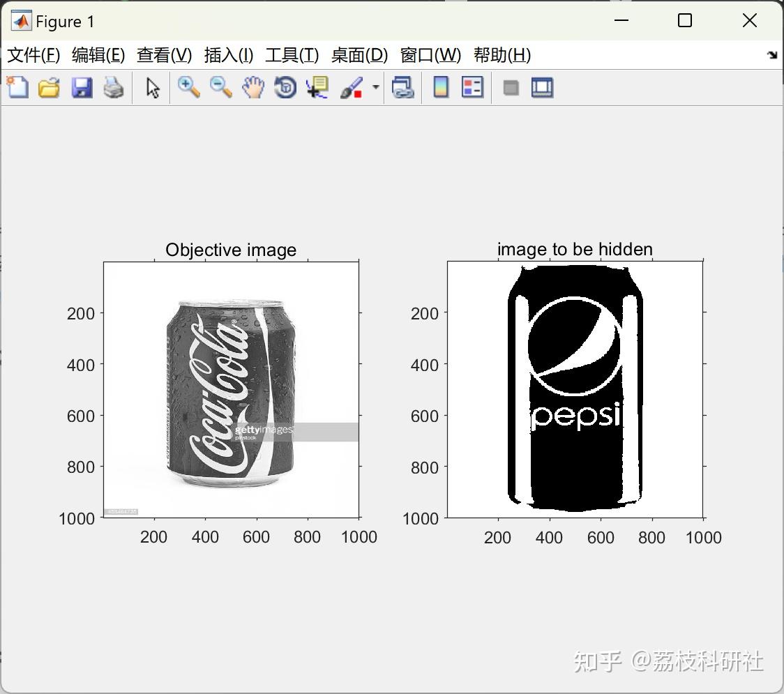Activate the Pan (hand) tool
Viewport: 784px width, 694px height.
252,87
